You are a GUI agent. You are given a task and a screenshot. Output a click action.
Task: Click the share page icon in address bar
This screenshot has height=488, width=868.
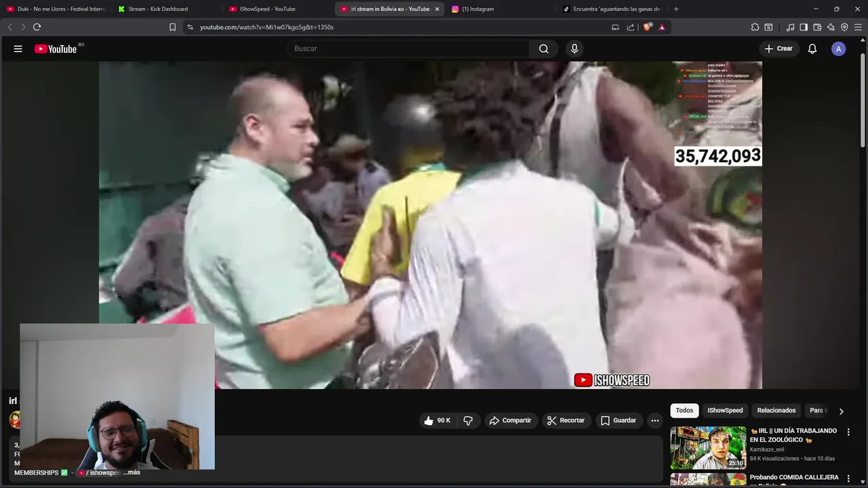pos(631,27)
